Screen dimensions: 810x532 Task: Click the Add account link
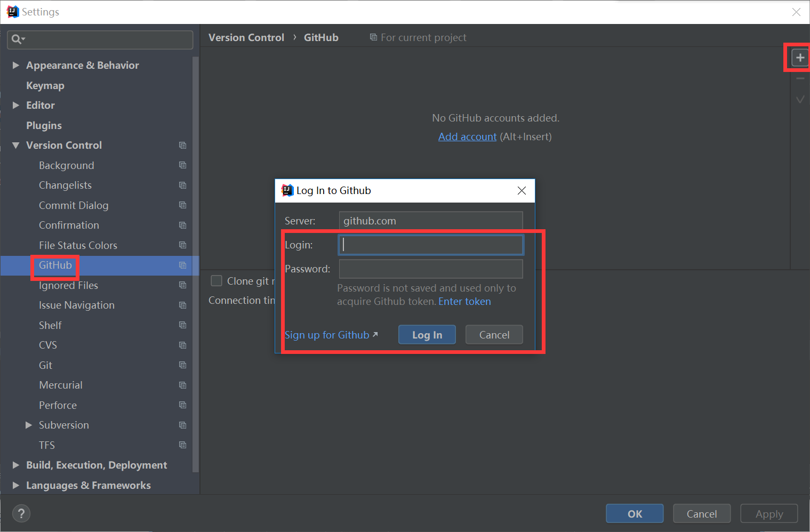coord(467,136)
